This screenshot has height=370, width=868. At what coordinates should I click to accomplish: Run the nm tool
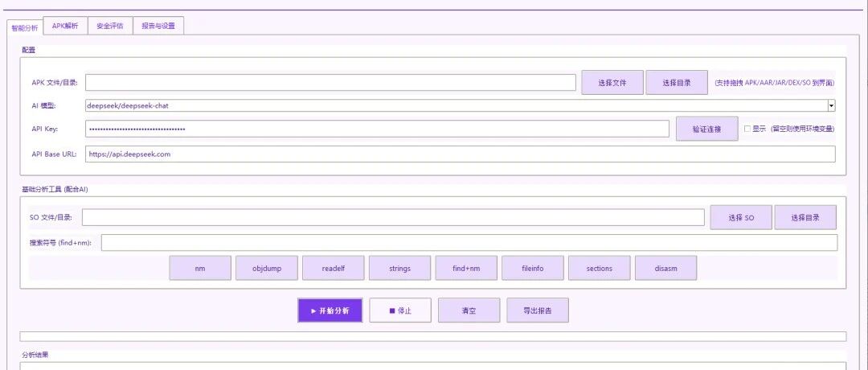(x=200, y=268)
